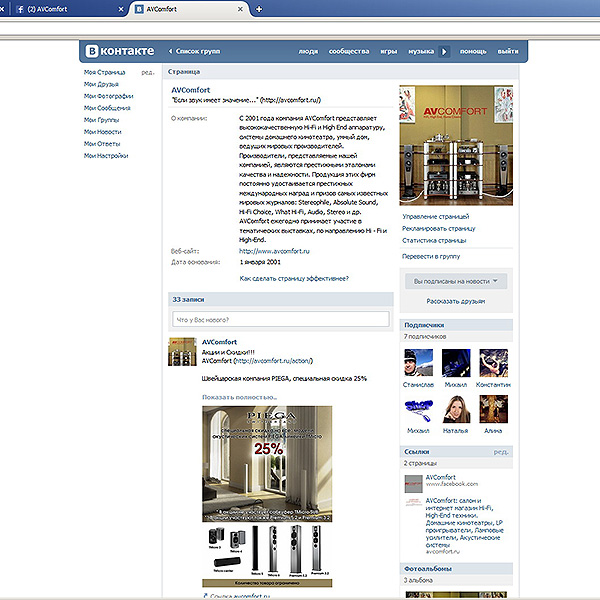Click subscriber Наталья's avatar
The image size is (600, 600).
tap(456, 409)
